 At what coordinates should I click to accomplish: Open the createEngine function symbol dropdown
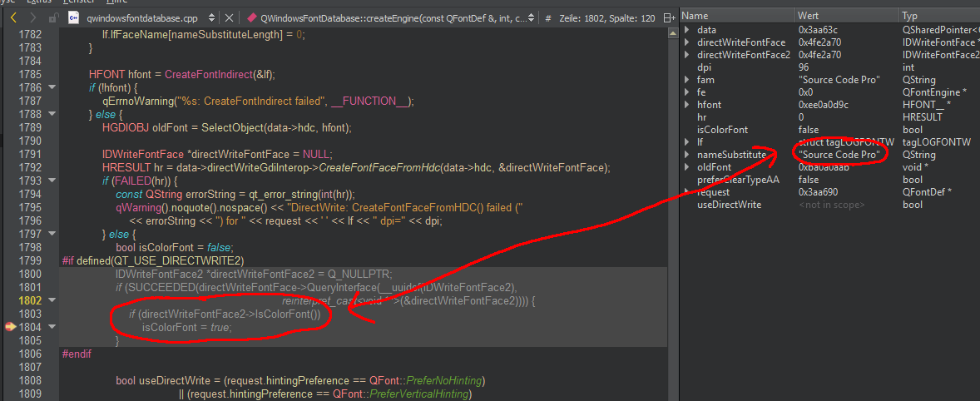pos(532,17)
